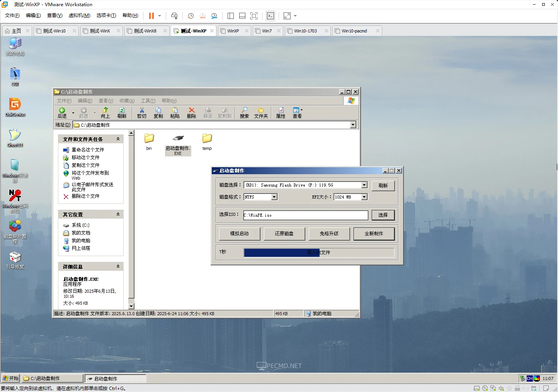Open the power options dropdown next to pause
The image size is (558, 392).
tap(160, 16)
